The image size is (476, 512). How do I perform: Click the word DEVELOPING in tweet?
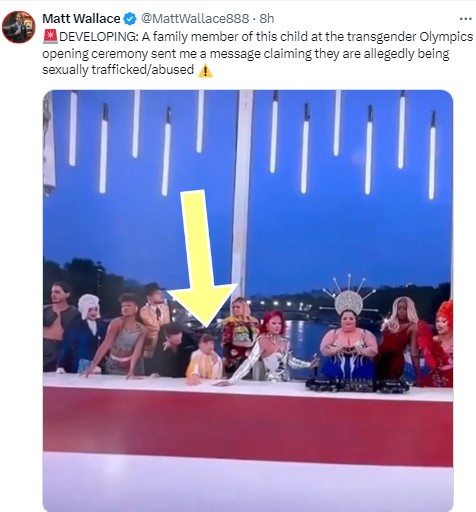tap(99, 37)
